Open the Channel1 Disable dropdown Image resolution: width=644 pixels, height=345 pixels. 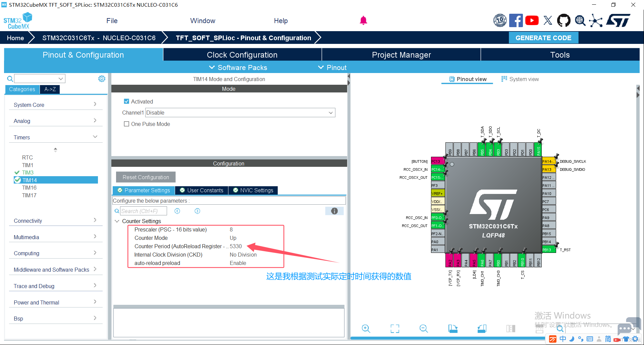tap(240, 113)
